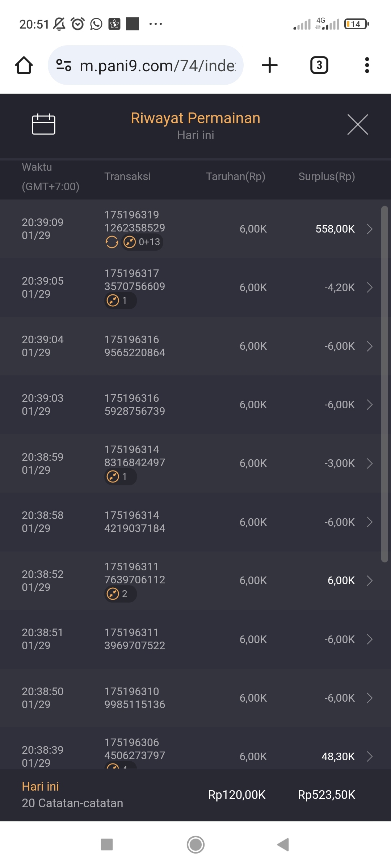The height and width of the screenshot is (868, 391).
Task: Expand details of the -4,20K surplus row
Action: click(x=370, y=288)
